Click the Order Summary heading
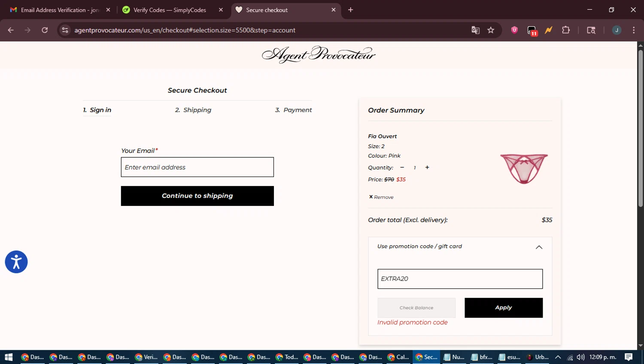Viewport: 644px width, 364px height. pos(396,110)
